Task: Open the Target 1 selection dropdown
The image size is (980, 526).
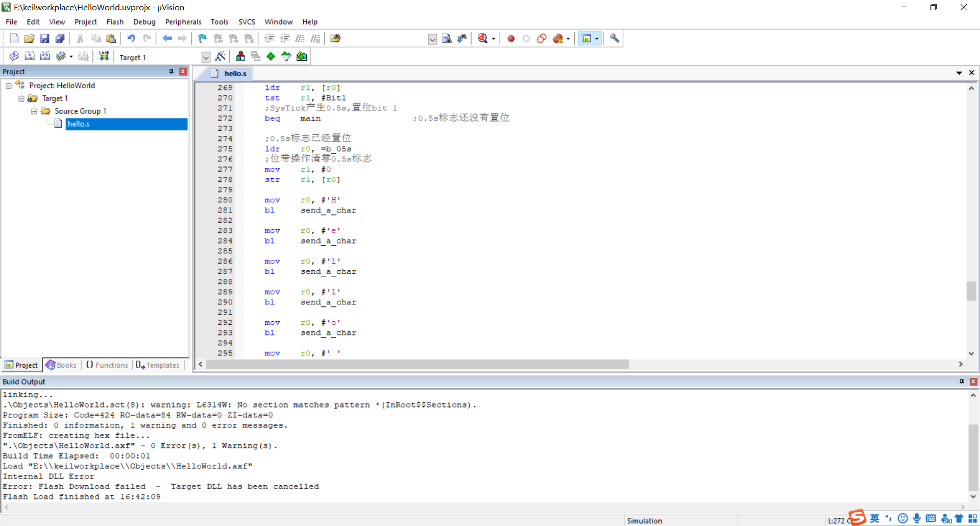Action: (x=206, y=57)
